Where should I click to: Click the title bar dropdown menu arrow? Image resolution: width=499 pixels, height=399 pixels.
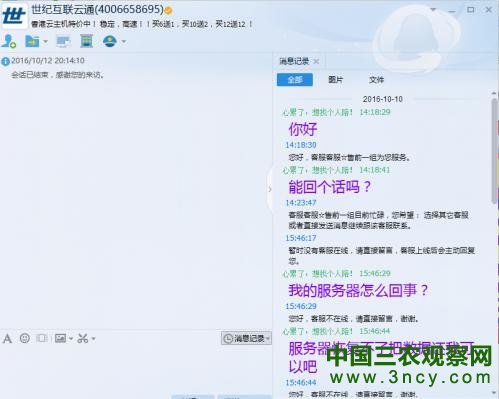click(x=433, y=10)
